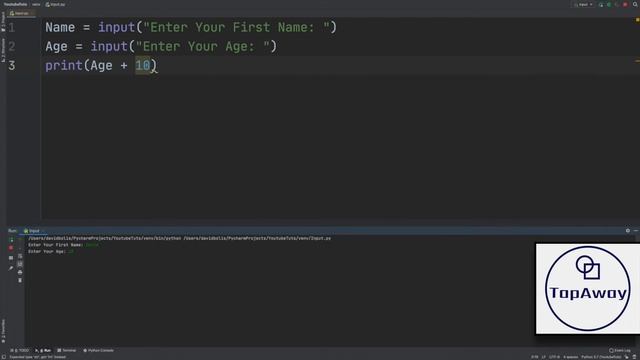Click the tool windows quick-access icon in status bar

point(3,357)
